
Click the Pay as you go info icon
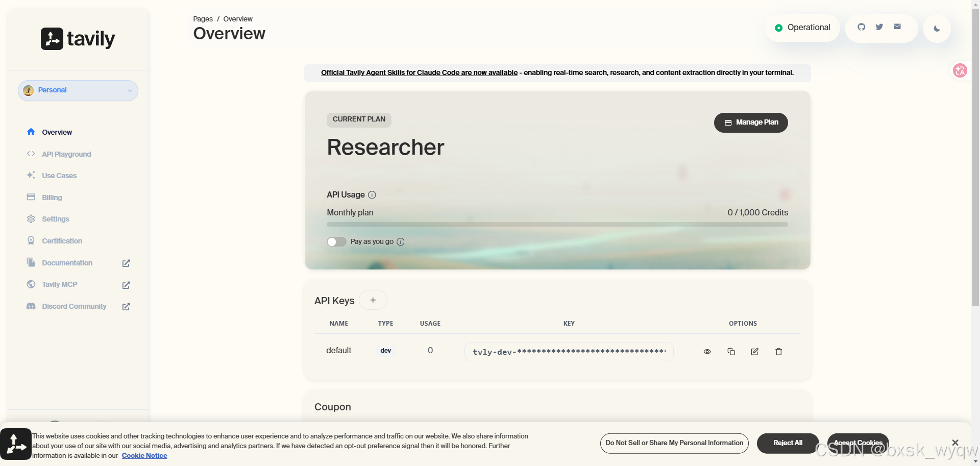tap(401, 242)
